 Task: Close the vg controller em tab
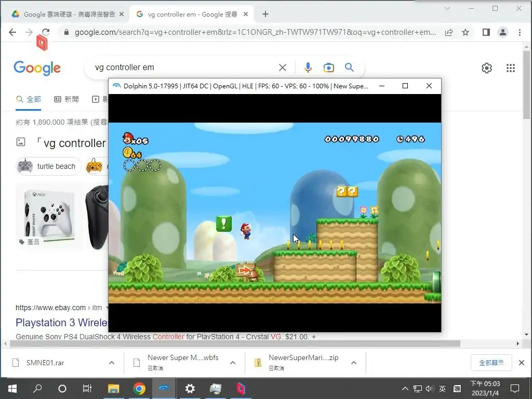point(246,14)
